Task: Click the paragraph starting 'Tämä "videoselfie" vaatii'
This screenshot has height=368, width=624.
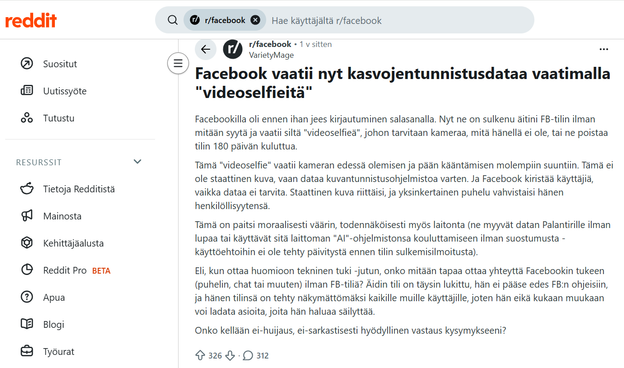Action: pyautogui.click(x=404, y=185)
